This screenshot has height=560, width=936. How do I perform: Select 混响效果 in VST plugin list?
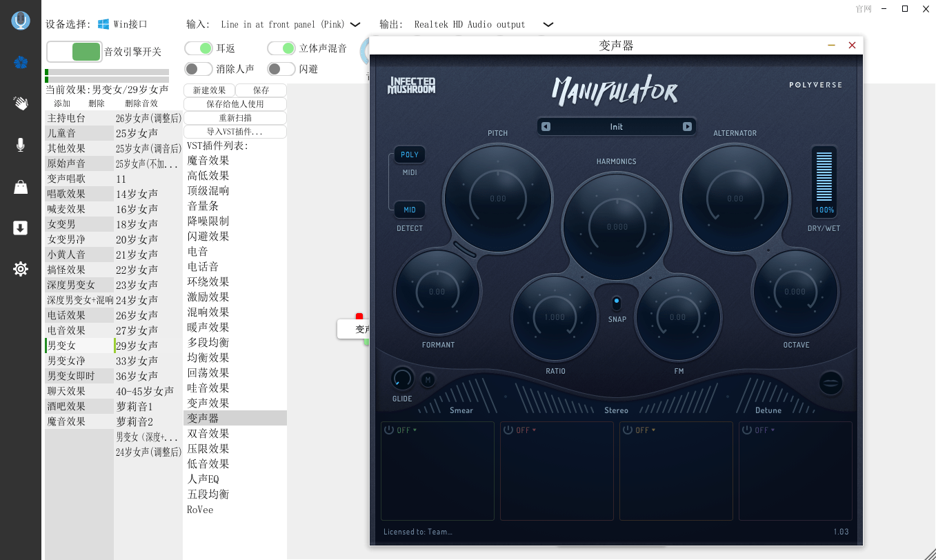pos(235,312)
